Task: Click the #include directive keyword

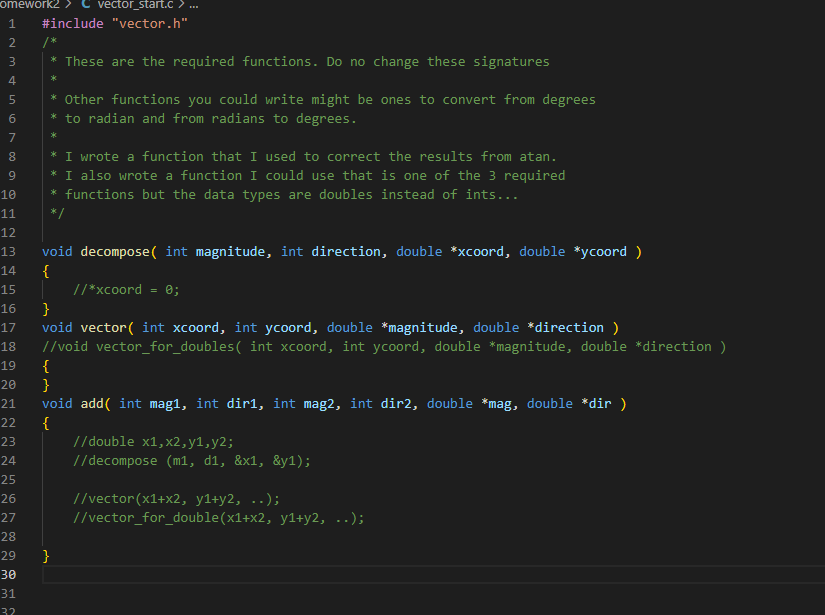Action: [x=73, y=24]
